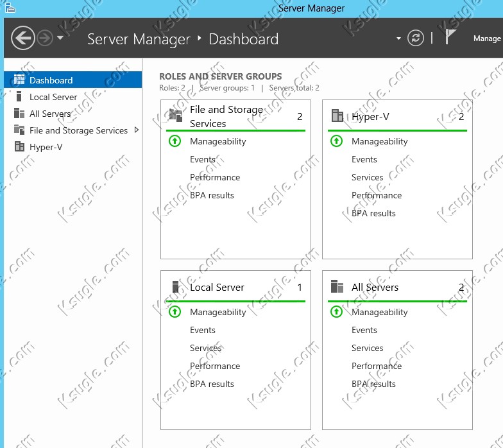Click Local Server icon in sidebar

coord(19,96)
